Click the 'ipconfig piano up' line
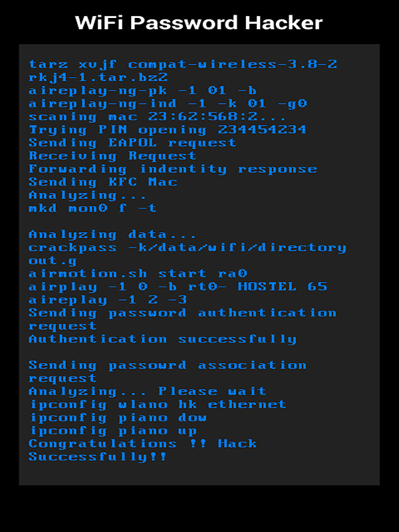Screen dimensions: 399x532 (114, 431)
